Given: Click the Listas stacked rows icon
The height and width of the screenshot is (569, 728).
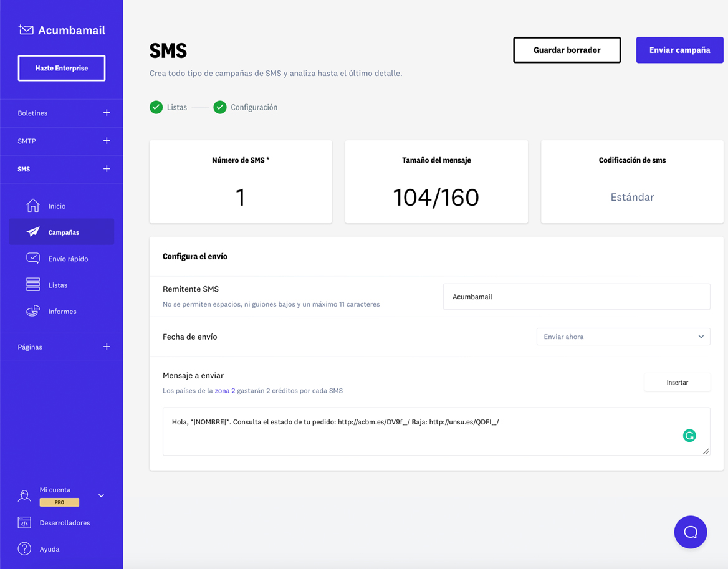Looking at the screenshot, I should tap(33, 285).
